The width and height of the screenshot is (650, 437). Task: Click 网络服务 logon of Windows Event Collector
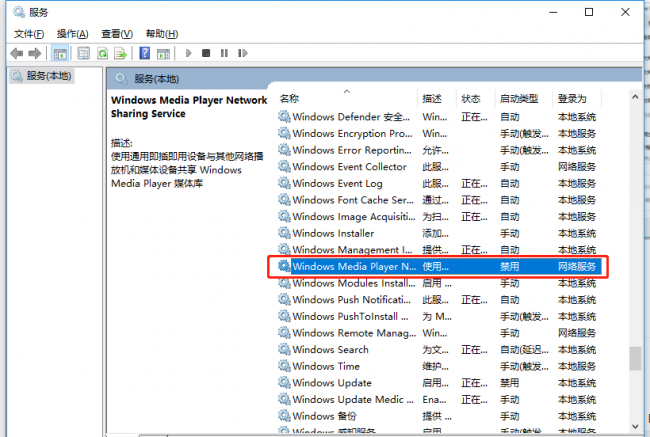tap(577, 167)
